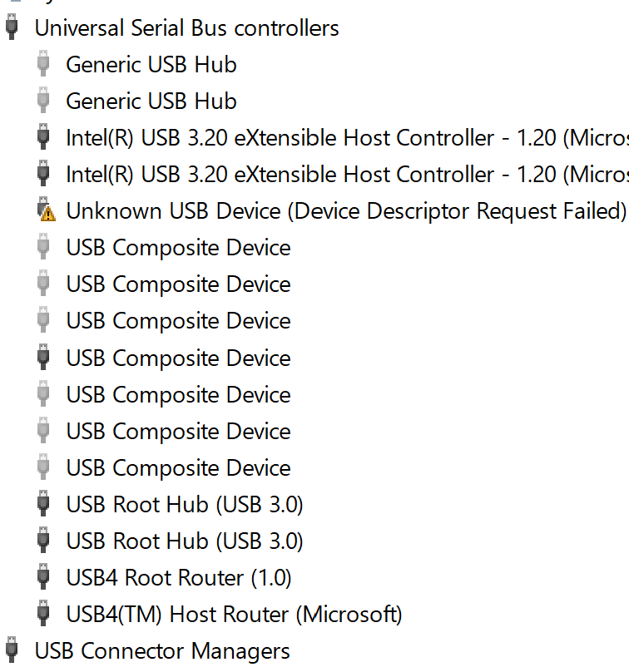Click the Universal Serial Bus controllers category icon

pos(12,27)
